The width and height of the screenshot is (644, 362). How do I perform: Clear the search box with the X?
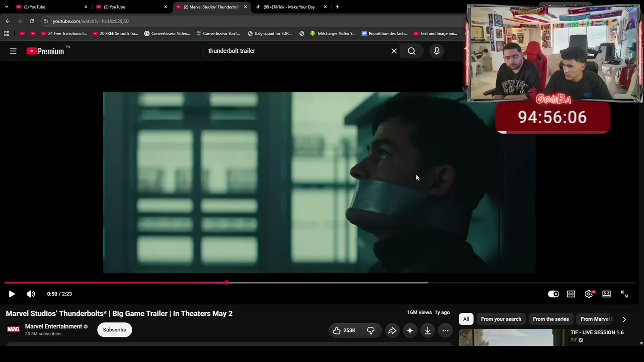coord(394,51)
